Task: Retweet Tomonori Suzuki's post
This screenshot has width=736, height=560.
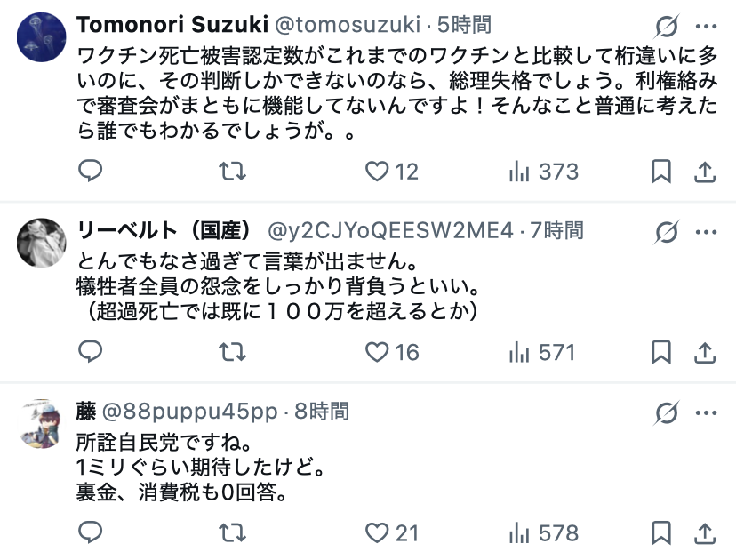Action: [232, 171]
